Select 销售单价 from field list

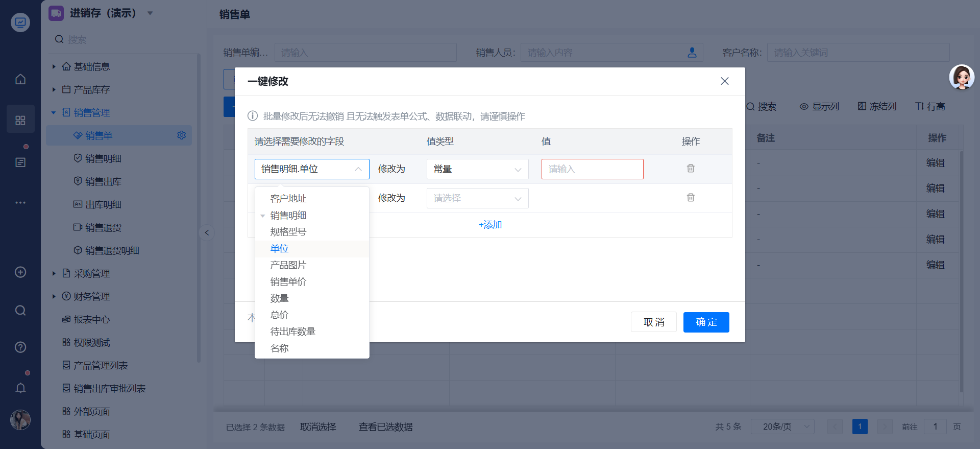click(288, 282)
